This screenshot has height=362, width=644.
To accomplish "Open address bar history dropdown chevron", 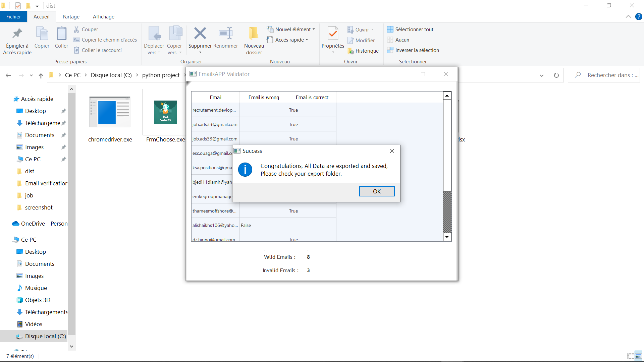I will [x=541, y=75].
